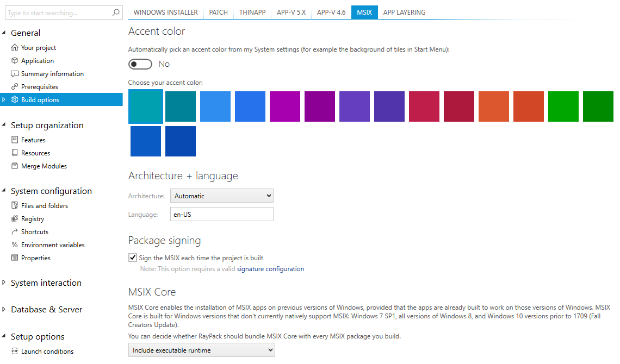The width and height of the screenshot is (620, 364).
Task: Click the Environment variables percent icon
Action: pyautogui.click(x=14, y=244)
